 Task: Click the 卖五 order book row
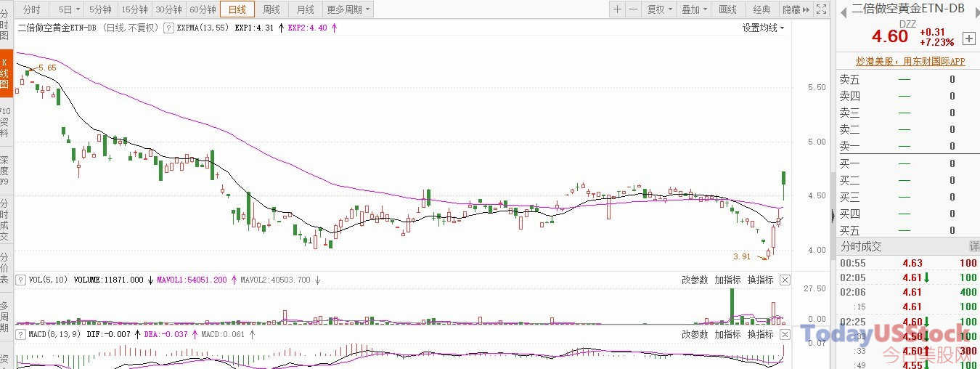[908, 80]
